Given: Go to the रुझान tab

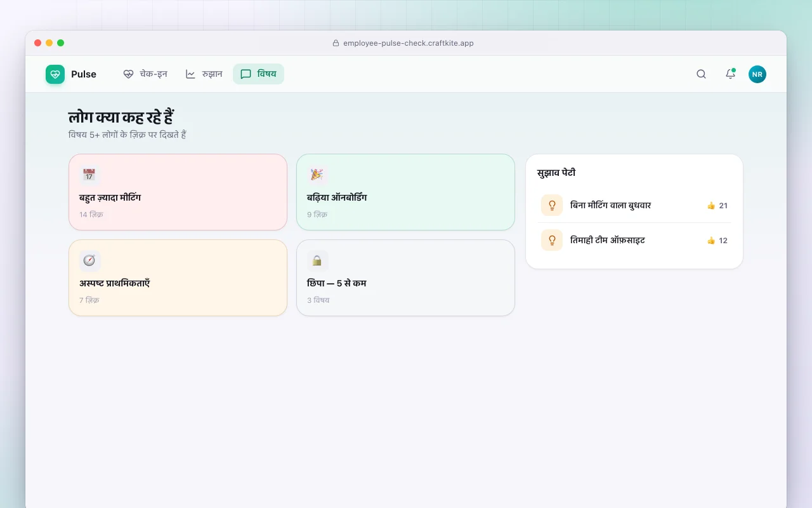Looking at the screenshot, I should point(204,74).
